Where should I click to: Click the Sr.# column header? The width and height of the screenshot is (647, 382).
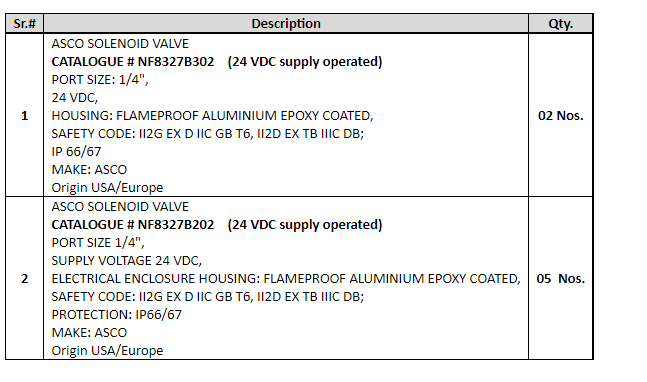pyautogui.click(x=24, y=24)
